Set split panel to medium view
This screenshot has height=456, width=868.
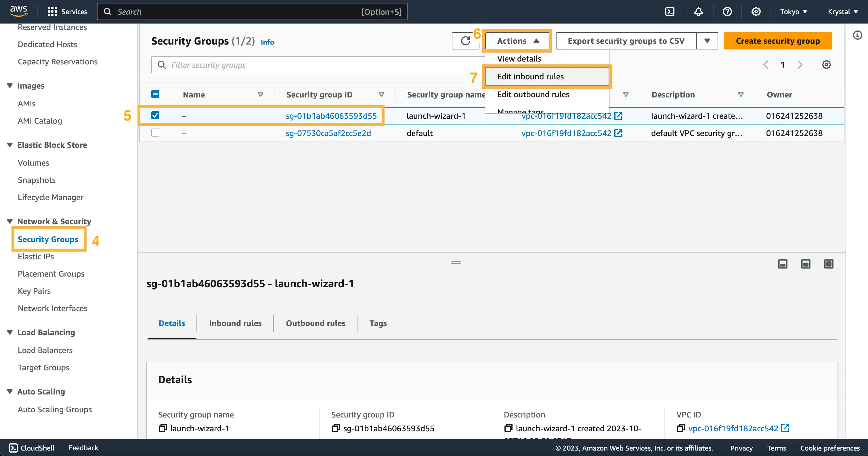[805, 264]
